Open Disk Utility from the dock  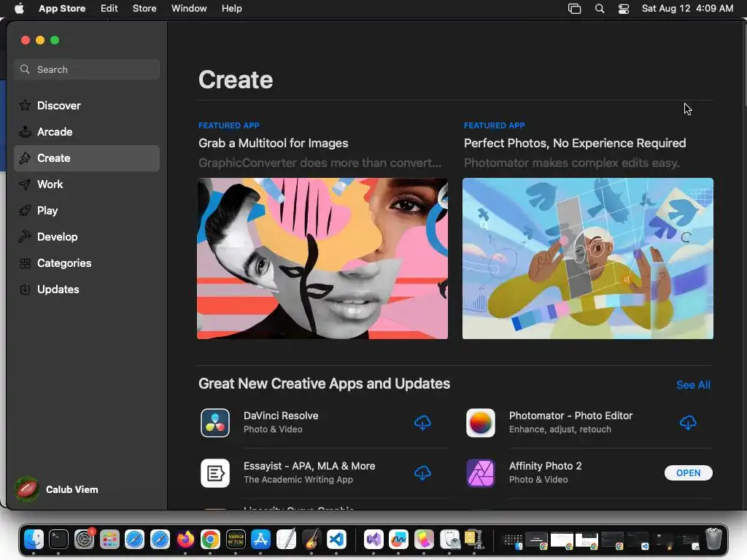[449, 540]
